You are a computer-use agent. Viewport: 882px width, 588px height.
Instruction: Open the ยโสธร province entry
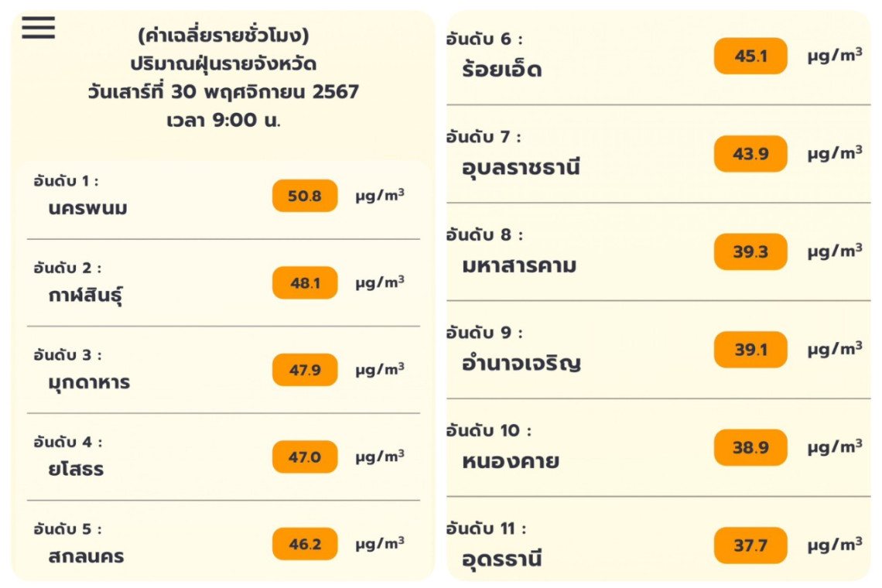coord(76,470)
